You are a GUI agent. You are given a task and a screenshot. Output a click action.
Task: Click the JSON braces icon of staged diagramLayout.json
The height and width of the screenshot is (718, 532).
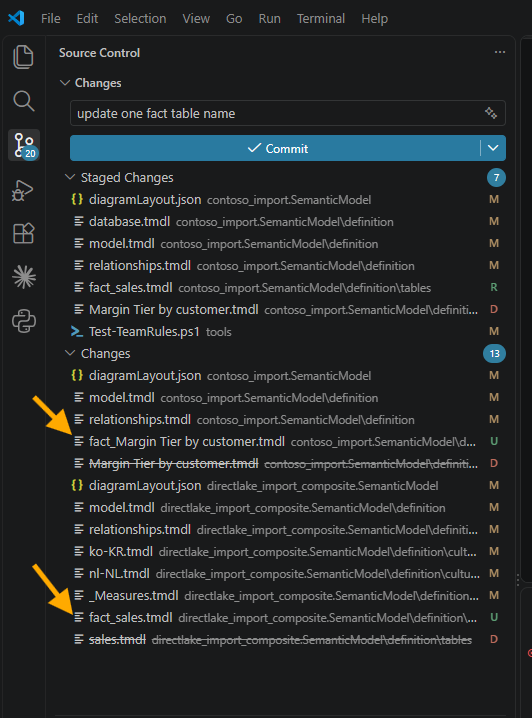(x=77, y=199)
